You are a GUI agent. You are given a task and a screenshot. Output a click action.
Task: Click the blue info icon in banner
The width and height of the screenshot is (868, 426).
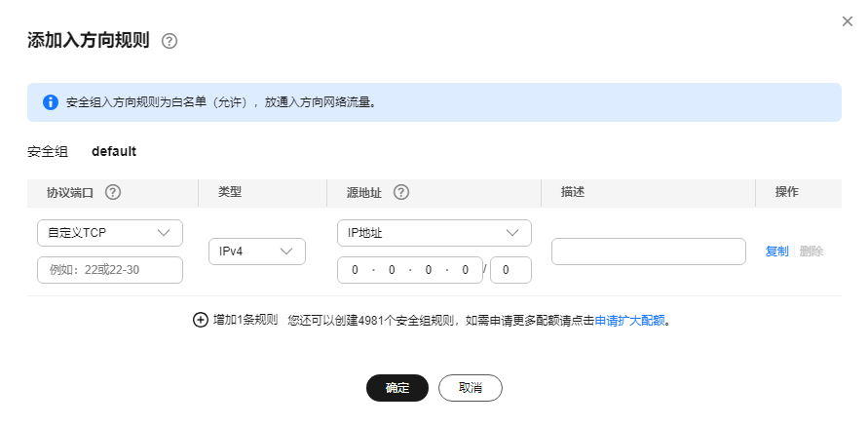point(51,101)
